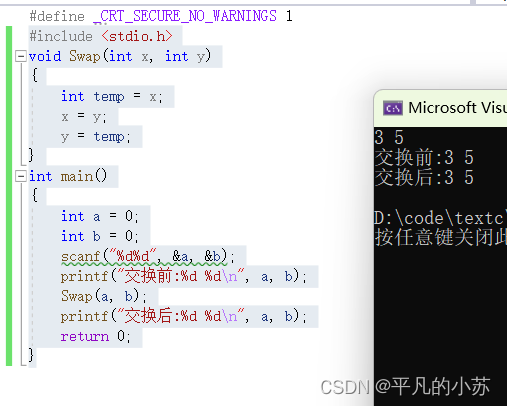
Task: Click the console window app icon
Action: (x=393, y=108)
